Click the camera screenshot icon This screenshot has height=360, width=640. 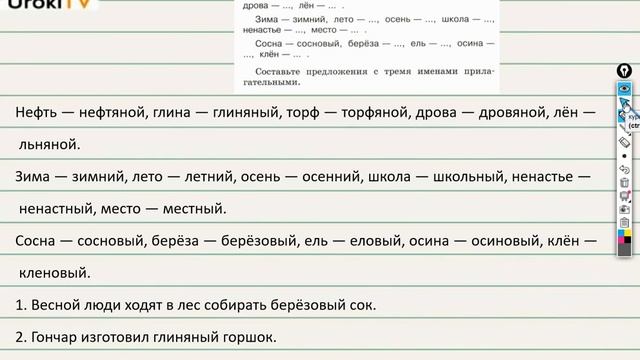tap(624, 209)
